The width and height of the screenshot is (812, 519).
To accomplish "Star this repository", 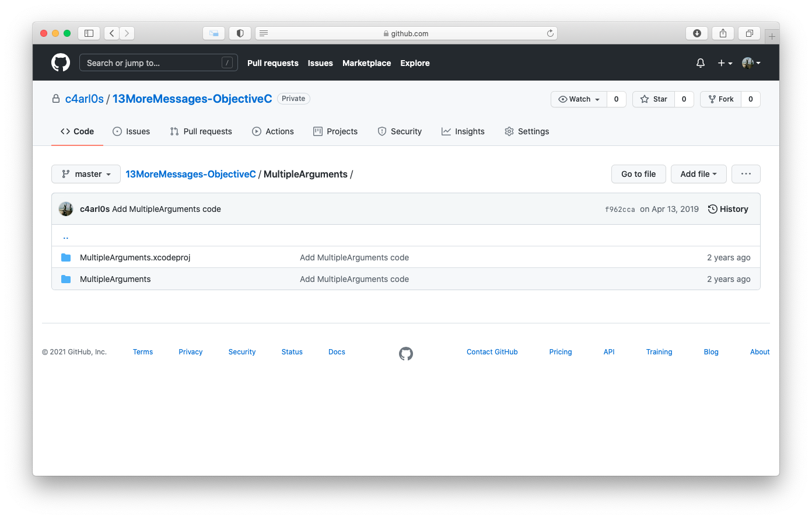I will pyautogui.click(x=654, y=99).
